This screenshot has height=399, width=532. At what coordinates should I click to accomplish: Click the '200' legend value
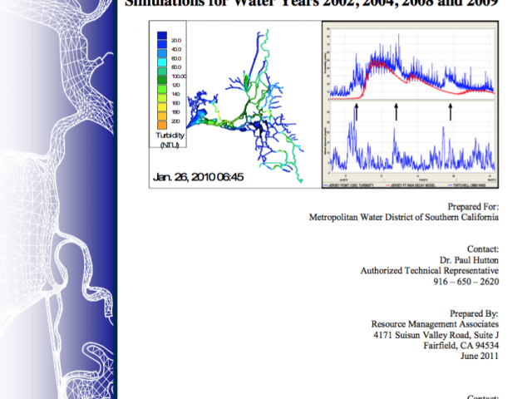pos(175,121)
